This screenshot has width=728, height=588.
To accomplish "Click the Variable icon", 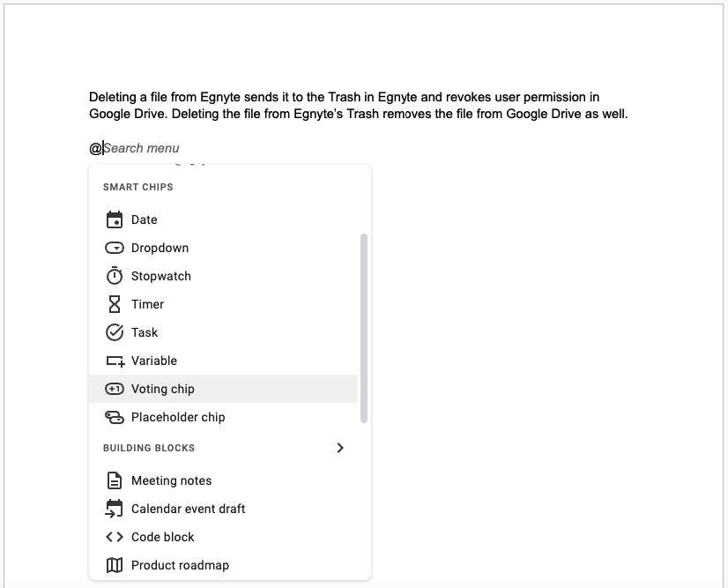I will (115, 361).
